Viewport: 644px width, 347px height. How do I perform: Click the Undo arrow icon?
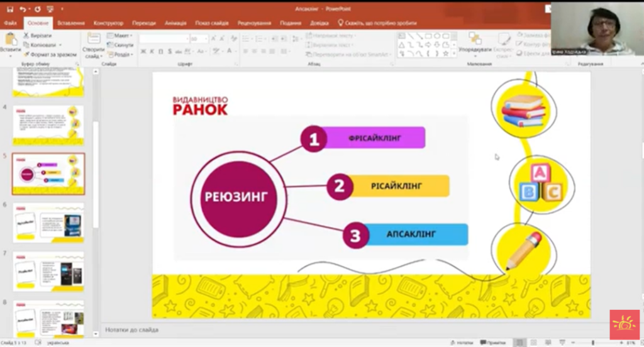tap(23, 9)
